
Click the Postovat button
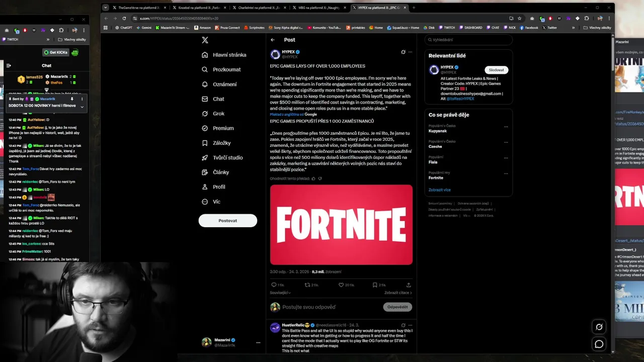point(228,221)
